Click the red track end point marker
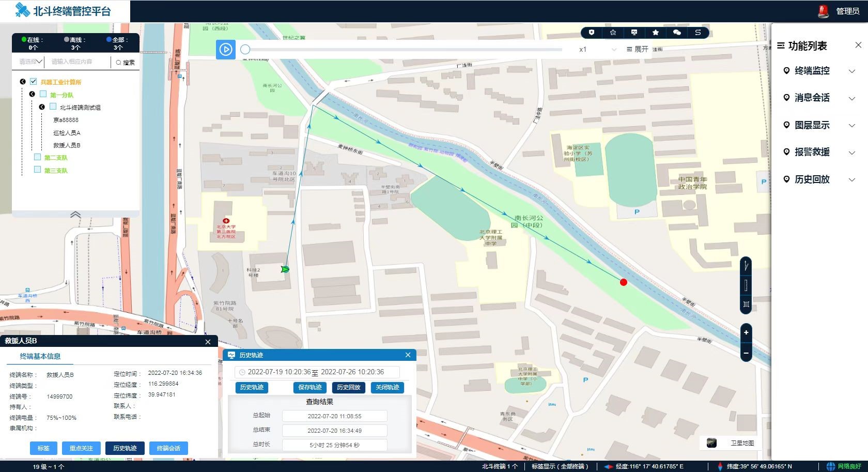Image resolution: width=868 pixels, height=472 pixels. click(x=624, y=282)
